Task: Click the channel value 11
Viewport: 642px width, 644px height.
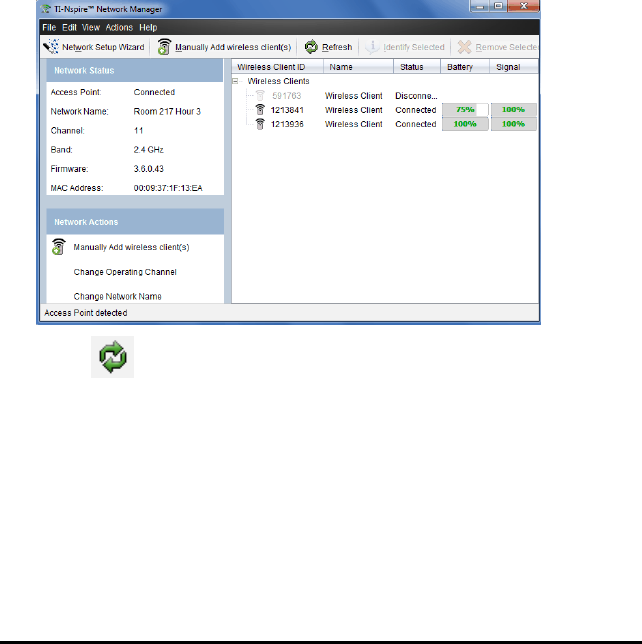Action: (x=138, y=131)
